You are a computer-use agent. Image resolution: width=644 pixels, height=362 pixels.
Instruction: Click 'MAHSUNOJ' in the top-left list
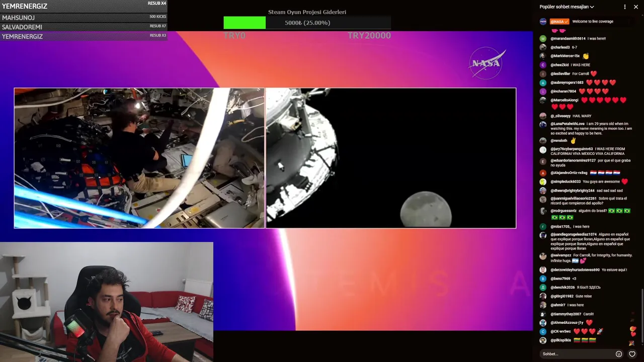(x=19, y=18)
